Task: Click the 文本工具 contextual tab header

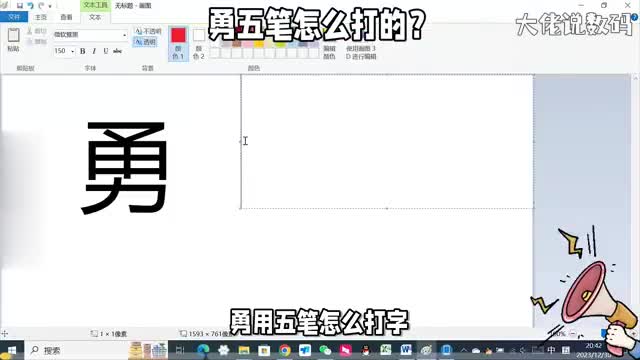Action: click(x=95, y=5)
